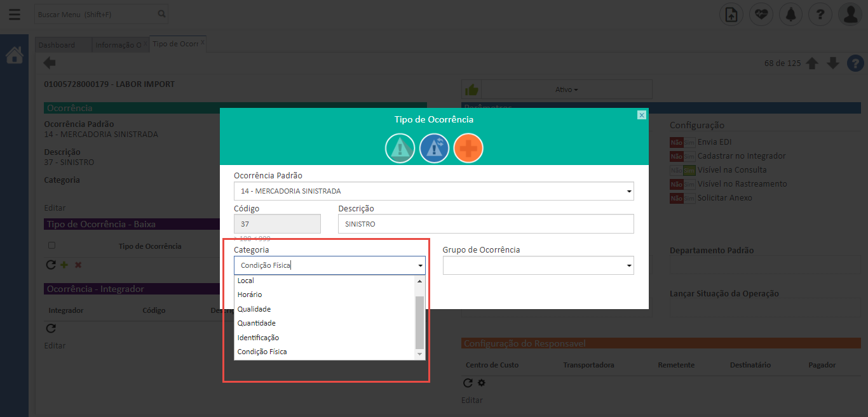Click the search magnifier in Buscar Menu
This screenshot has width=868, height=417.
point(161,13)
